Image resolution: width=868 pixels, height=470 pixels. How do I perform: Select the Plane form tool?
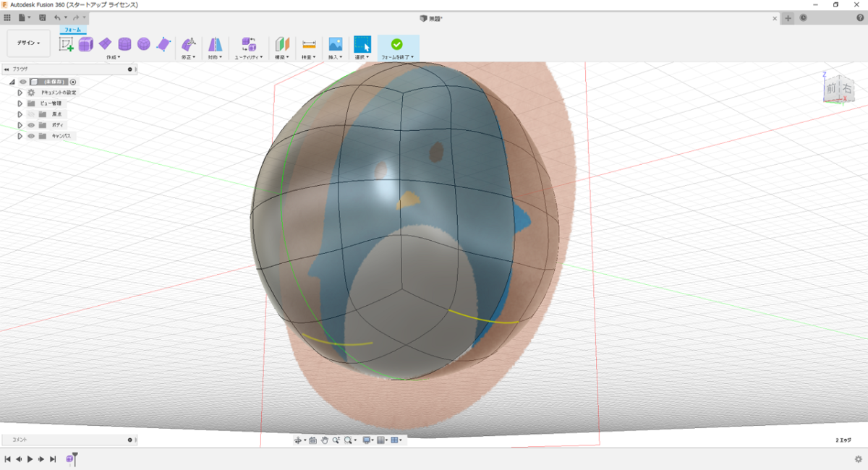click(x=105, y=44)
